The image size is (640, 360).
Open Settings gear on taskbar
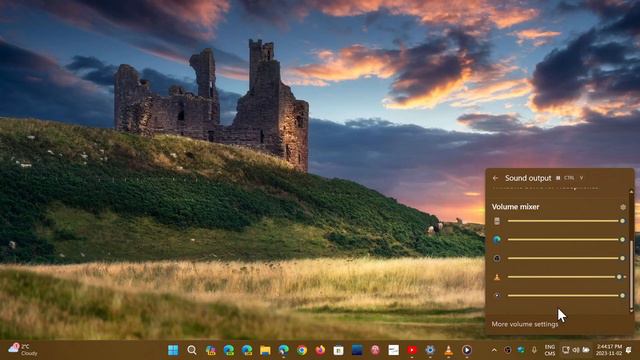[x=430, y=350]
